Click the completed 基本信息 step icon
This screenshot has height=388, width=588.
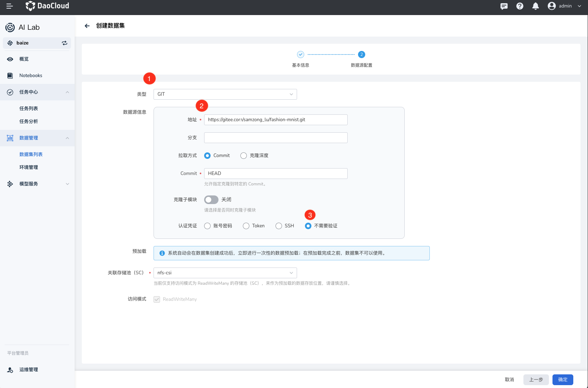click(x=301, y=55)
